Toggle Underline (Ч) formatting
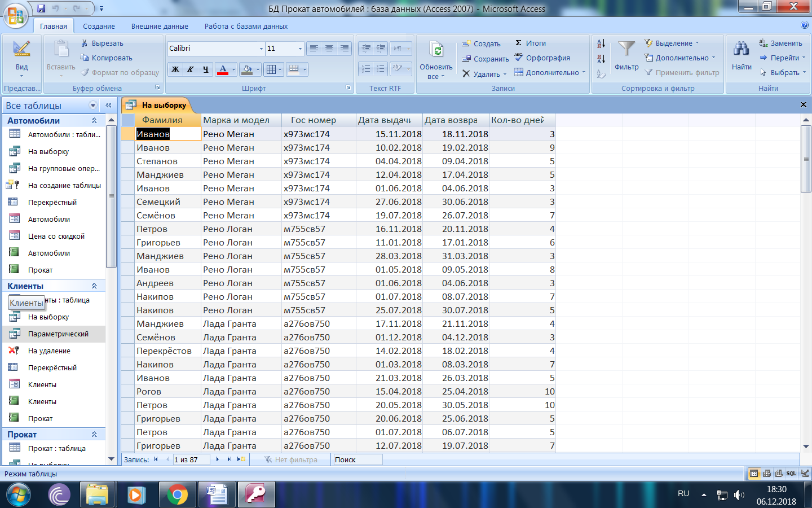This screenshot has height=508, width=812. click(x=206, y=69)
